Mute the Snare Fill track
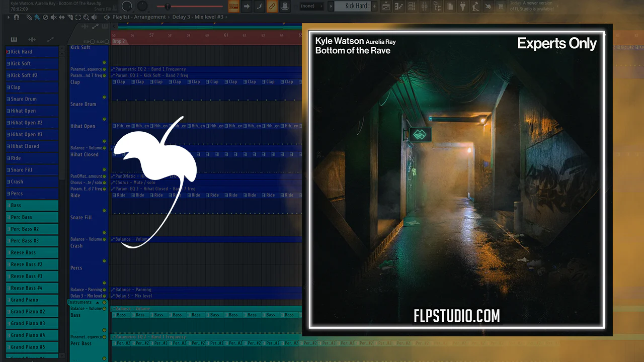The width and height of the screenshot is (644, 362). click(x=104, y=233)
